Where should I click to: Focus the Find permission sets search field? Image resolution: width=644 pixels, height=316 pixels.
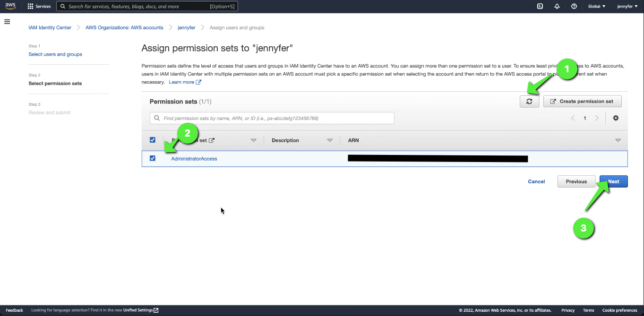pos(272,118)
